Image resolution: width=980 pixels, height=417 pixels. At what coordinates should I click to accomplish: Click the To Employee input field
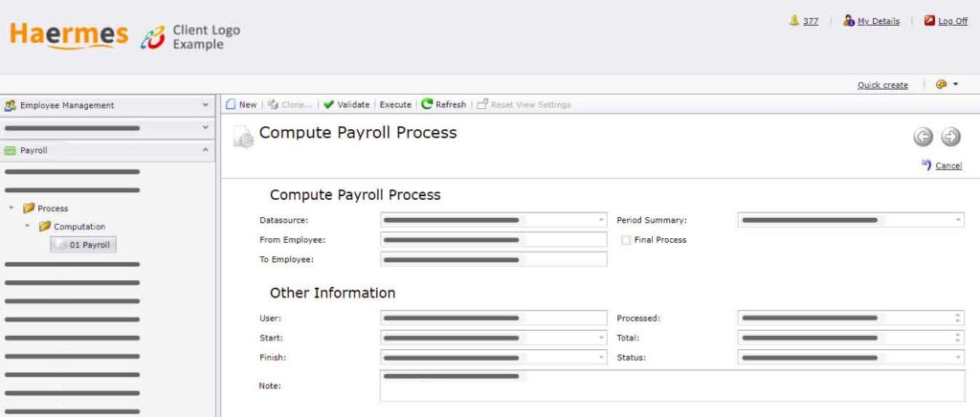(493, 259)
